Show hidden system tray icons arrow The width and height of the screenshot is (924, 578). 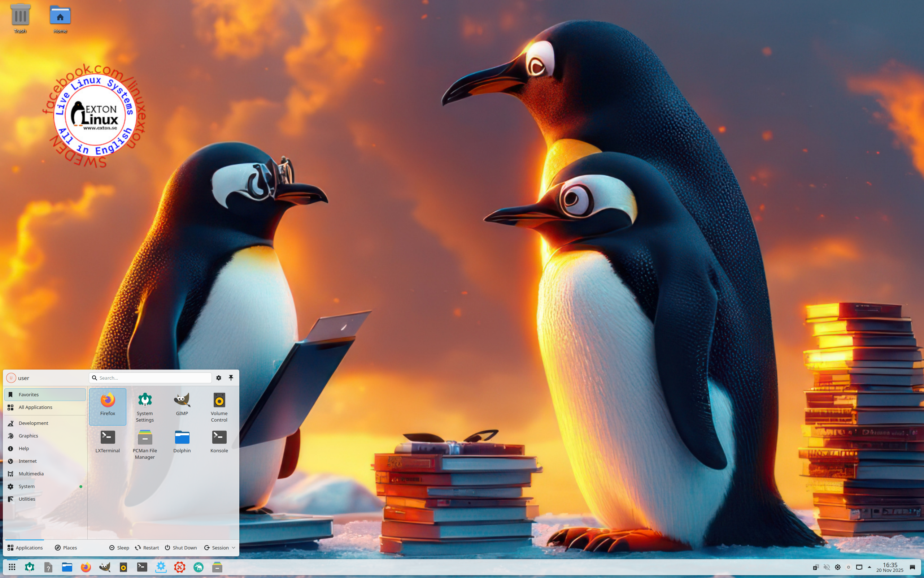870,567
